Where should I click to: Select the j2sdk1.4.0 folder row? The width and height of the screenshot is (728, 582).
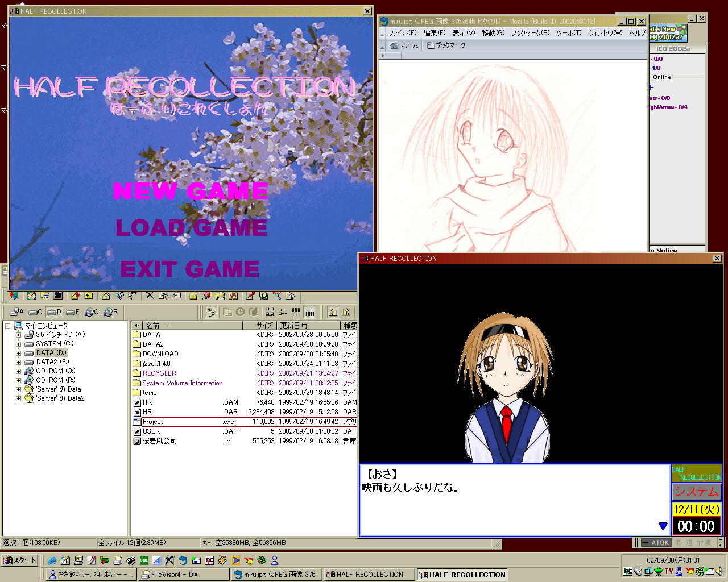point(245,364)
